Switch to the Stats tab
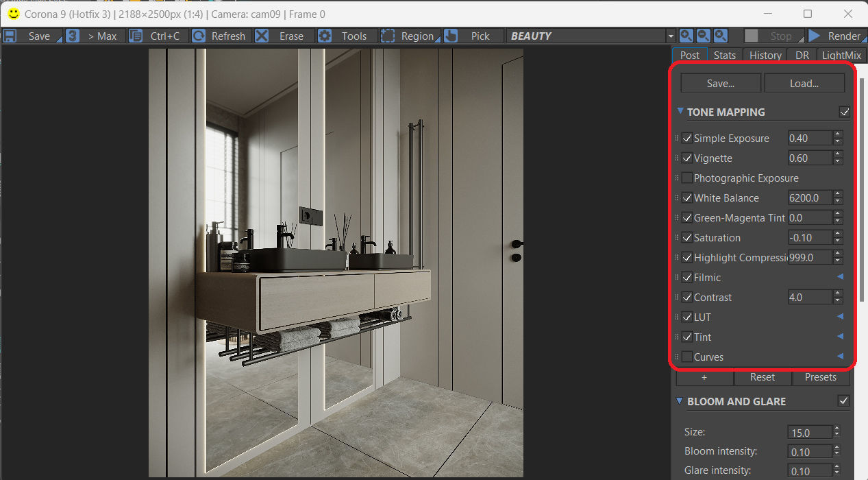This screenshot has height=480, width=868. (725, 56)
